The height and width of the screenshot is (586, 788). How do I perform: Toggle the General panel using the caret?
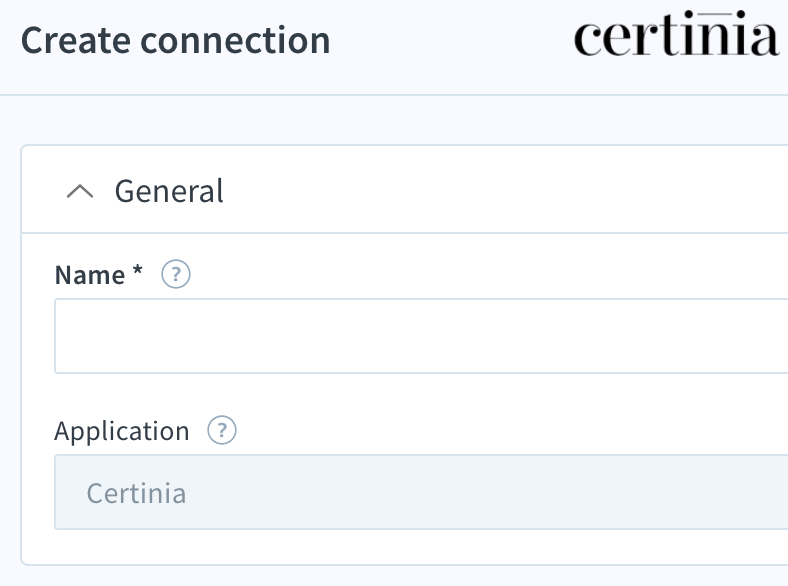pyautogui.click(x=80, y=191)
